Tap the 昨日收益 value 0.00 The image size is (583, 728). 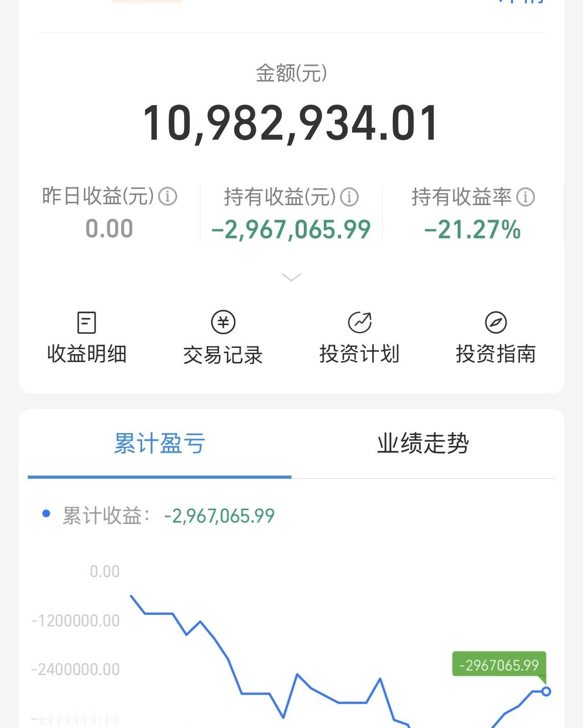pyautogui.click(x=109, y=228)
